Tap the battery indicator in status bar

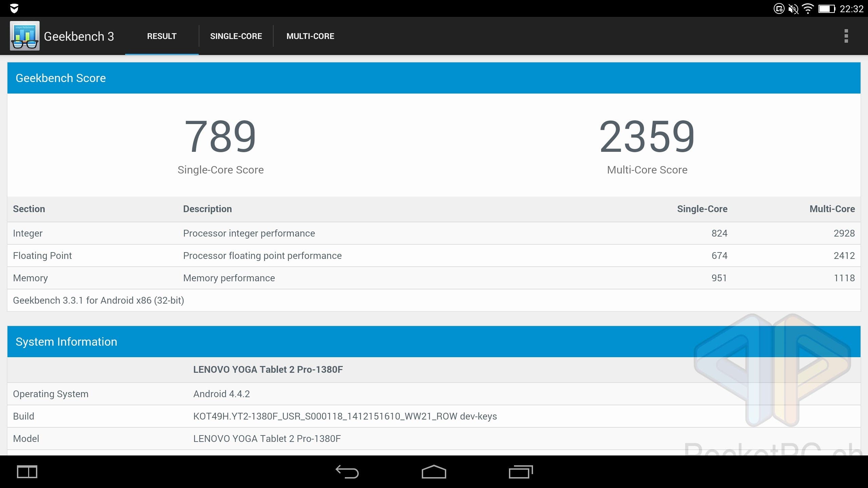click(826, 8)
